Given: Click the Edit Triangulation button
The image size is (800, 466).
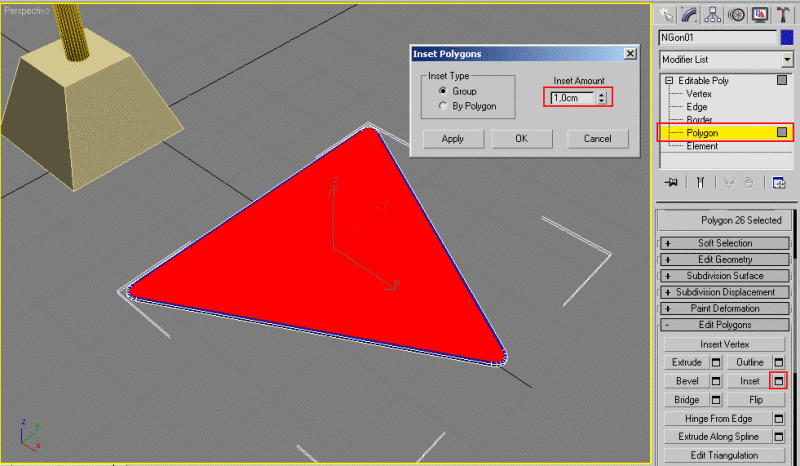Looking at the screenshot, I should (724, 455).
